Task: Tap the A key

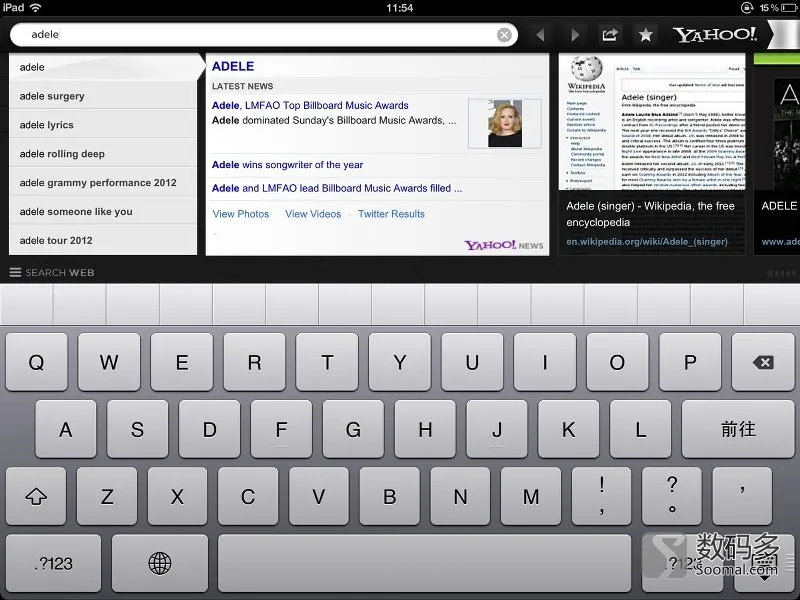Action: coord(65,429)
